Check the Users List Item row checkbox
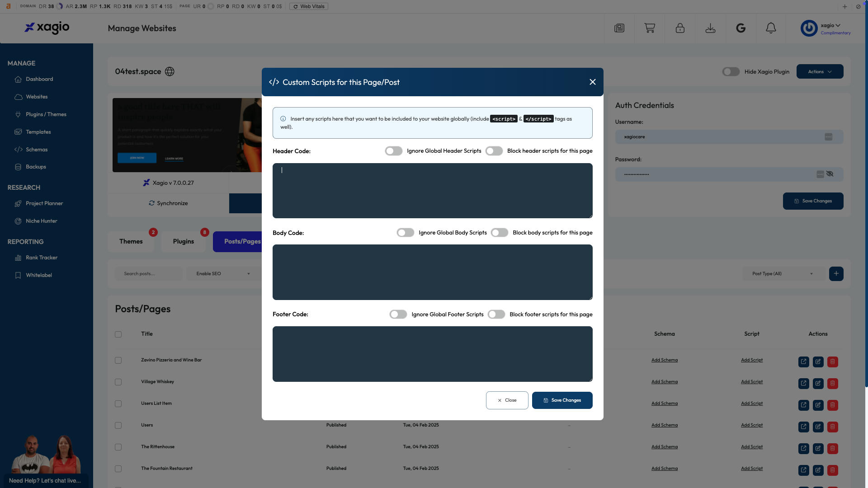The height and width of the screenshot is (488, 868). pyautogui.click(x=118, y=404)
